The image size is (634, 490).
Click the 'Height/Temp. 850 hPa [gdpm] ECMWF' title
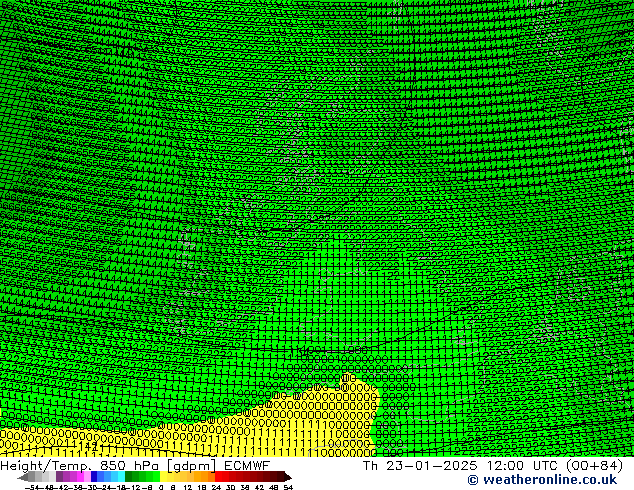coord(135,465)
